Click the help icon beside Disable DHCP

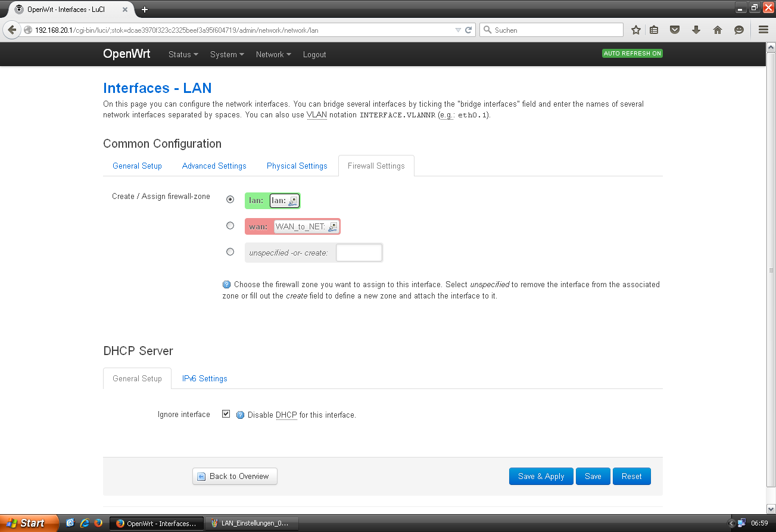[x=241, y=415]
